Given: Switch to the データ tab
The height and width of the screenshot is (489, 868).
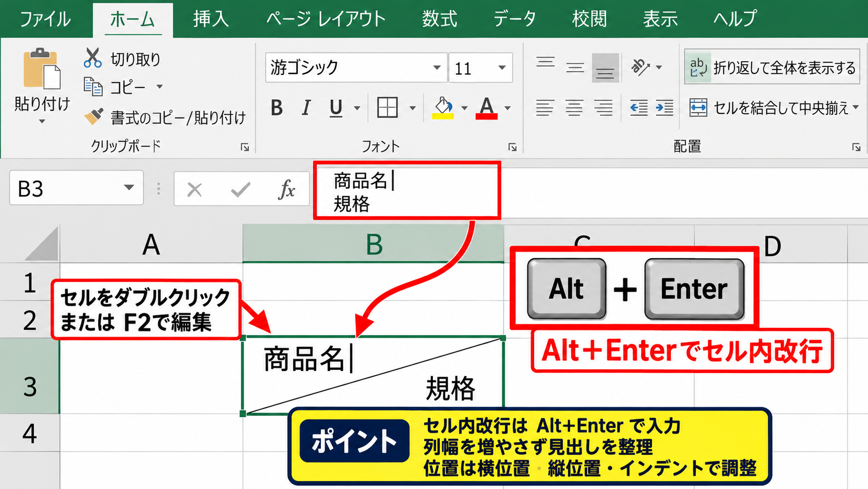Looking at the screenshot, I should (514, 19).
